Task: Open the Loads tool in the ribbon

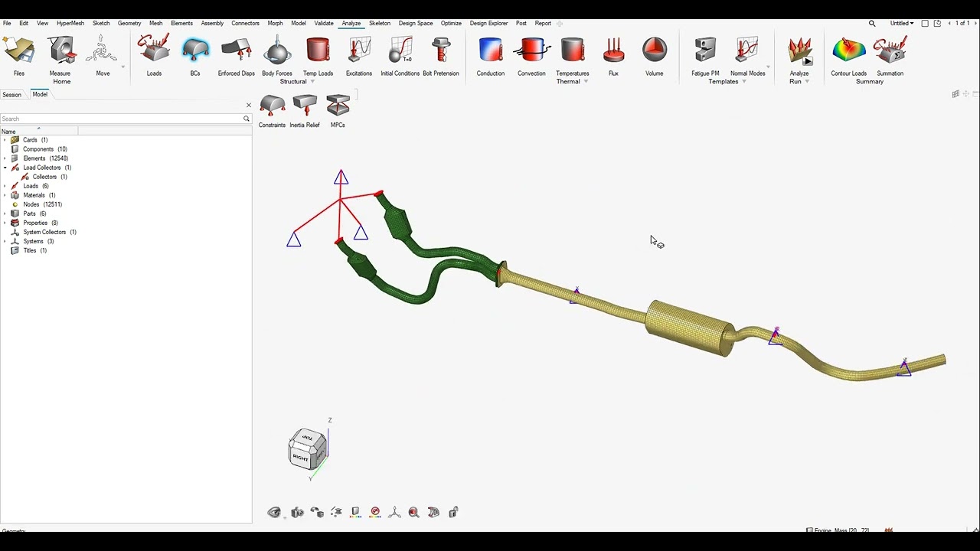Action: point(154,57)
